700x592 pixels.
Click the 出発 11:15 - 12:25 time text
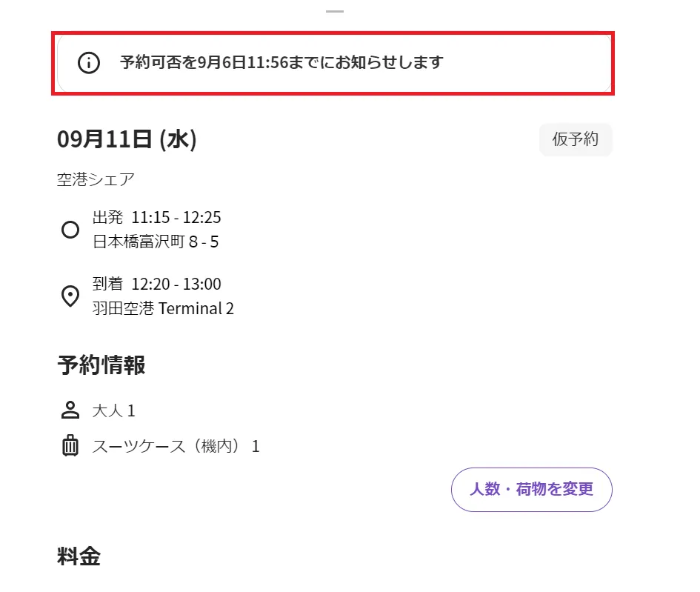pos(156,217)
